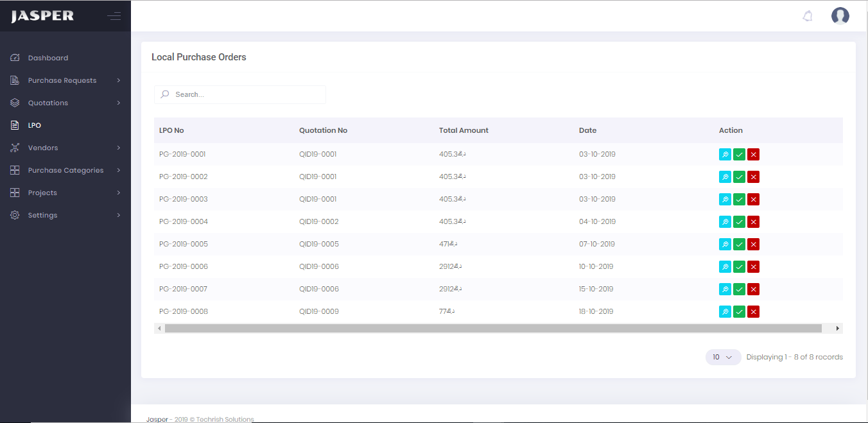868x423 pixels.
Task: Approve LPO PG-2019-0005 with green check
Action: (740, 244)
